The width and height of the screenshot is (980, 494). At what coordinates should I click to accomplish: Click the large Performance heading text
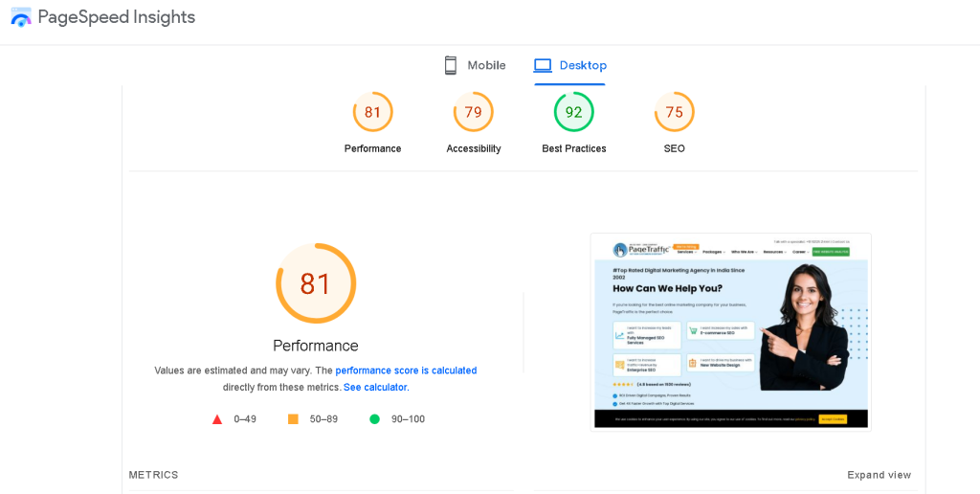[316, 346]
